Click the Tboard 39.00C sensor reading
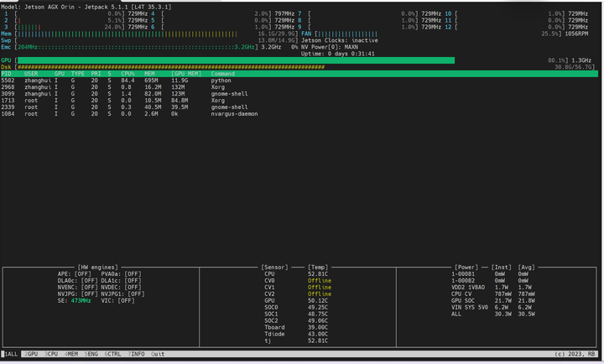Screen dimensions: 604x364 tap(296, 327)
